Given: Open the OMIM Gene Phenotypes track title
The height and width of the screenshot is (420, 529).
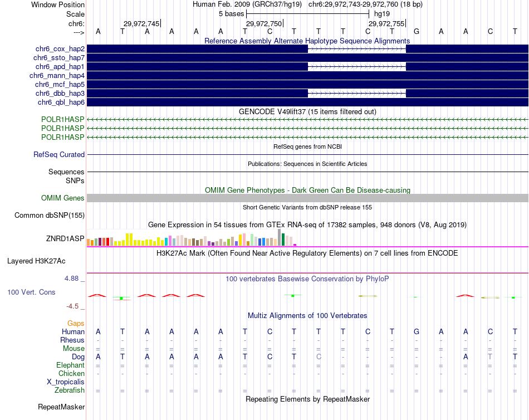Looking at the screenshot, I should (x=307, y=190).
